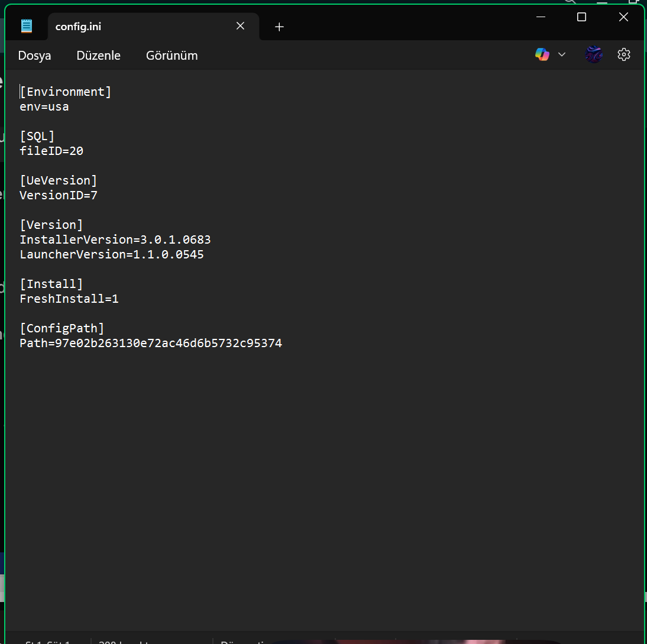Screen dimensions: 647x644
Task: Open the Düzenle menu
Action: tap(98, 56)
